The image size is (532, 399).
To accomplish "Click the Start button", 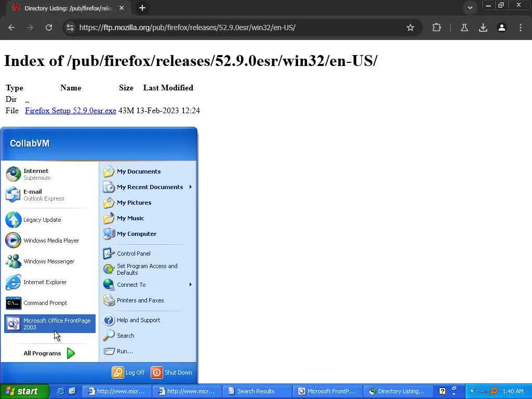I will tap(24, 391).
